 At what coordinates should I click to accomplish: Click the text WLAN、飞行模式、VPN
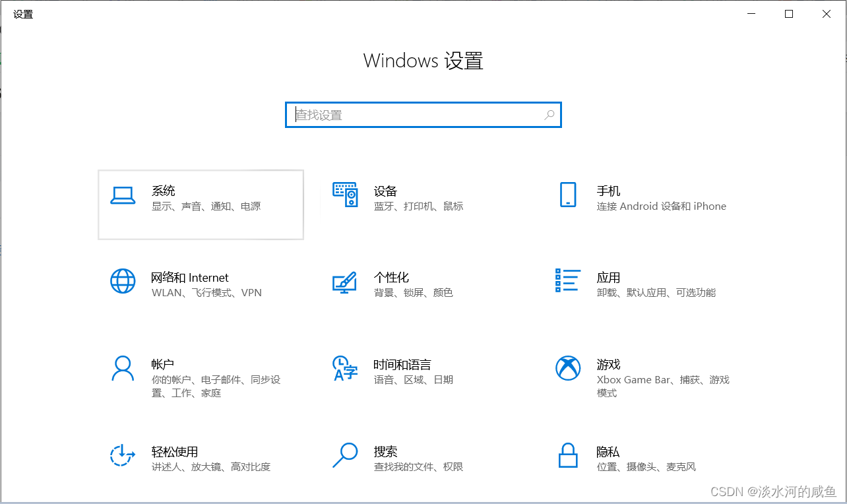(x=206, y=293)
